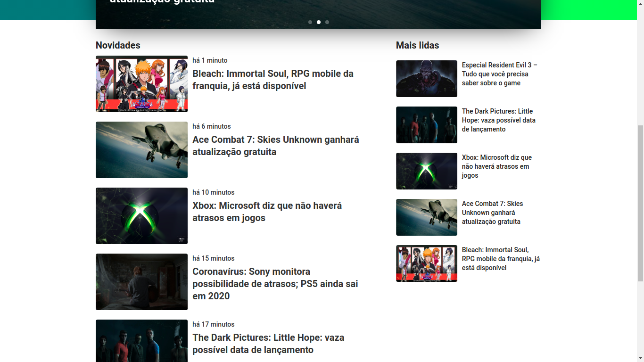
Task: Click Resident Evil 3 thumbnail in Mais lidas
Action: [427, 79]
